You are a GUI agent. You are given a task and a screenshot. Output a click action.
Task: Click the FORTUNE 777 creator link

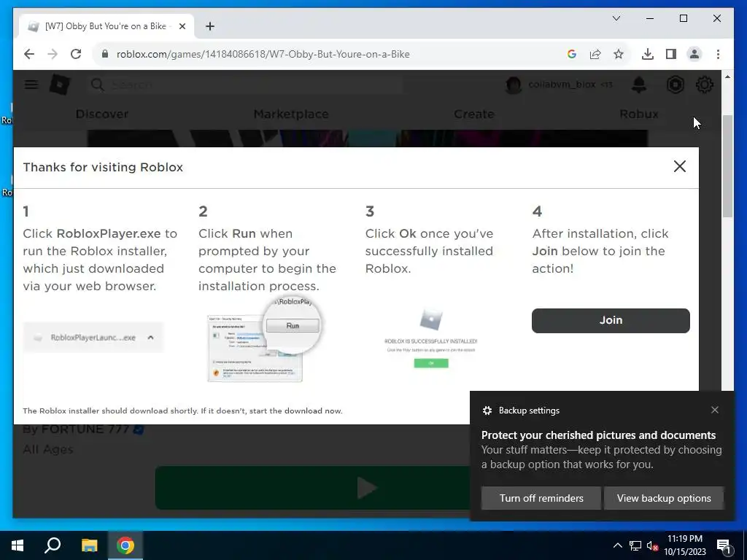click(86, 429)
